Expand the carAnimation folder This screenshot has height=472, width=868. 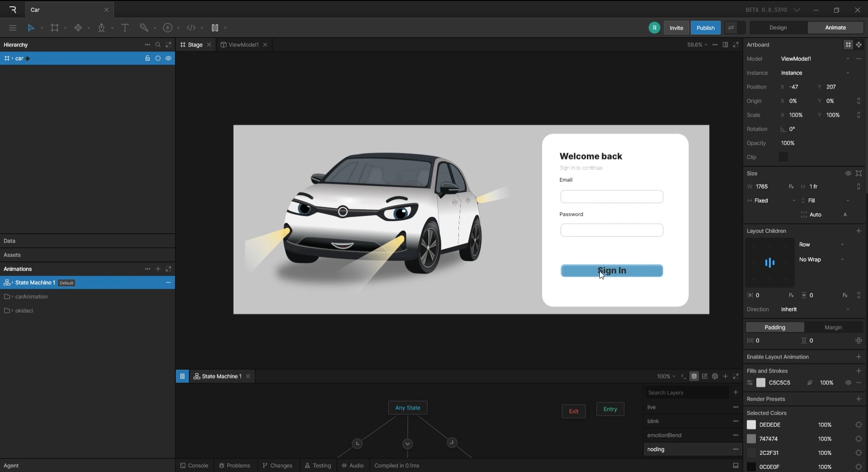(13, 297)
